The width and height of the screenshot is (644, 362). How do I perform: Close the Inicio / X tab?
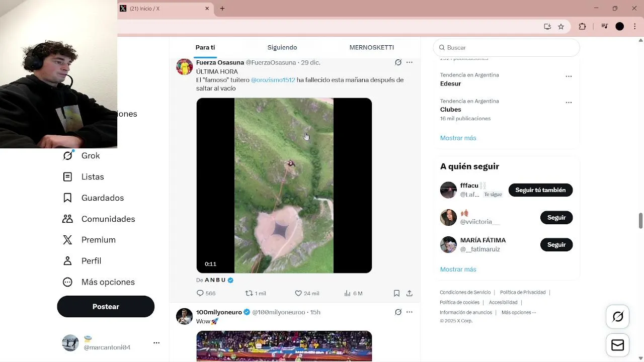pyautogui.click(x=207, y=9)
